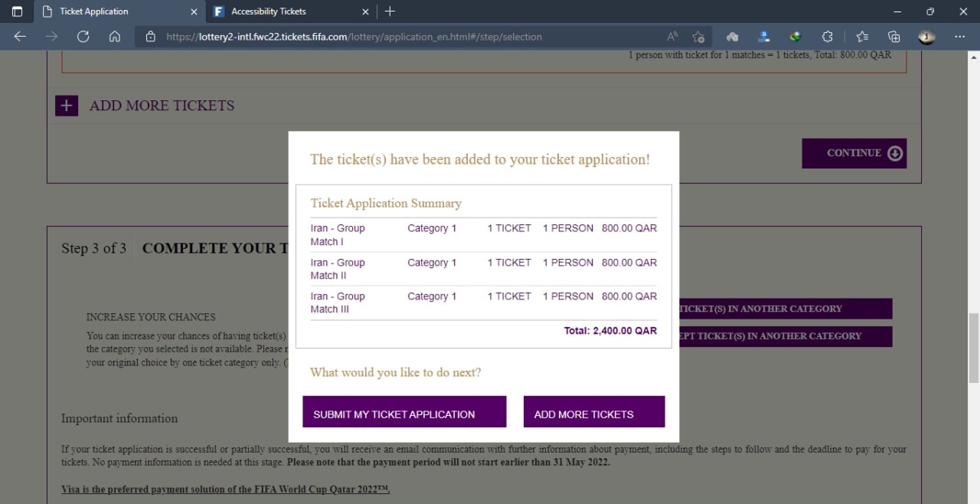Select the Ticket Application tab

pyautogui.click(x=115, y=11)
